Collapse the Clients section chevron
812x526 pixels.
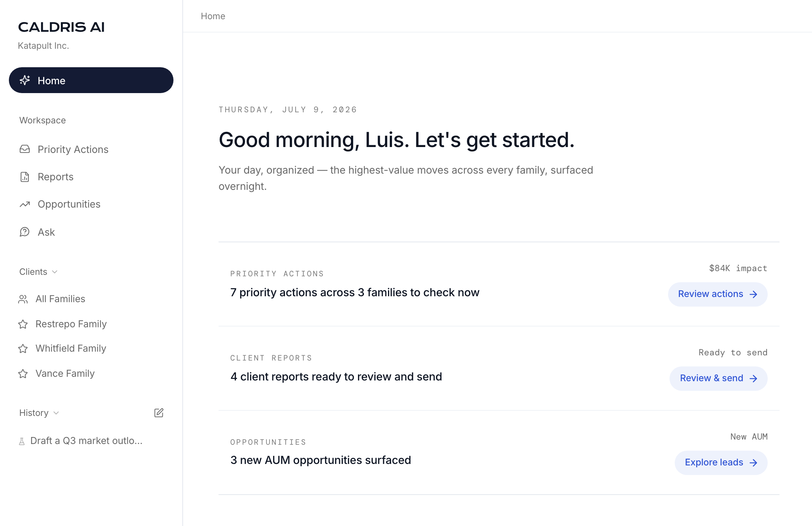(55, 272)
